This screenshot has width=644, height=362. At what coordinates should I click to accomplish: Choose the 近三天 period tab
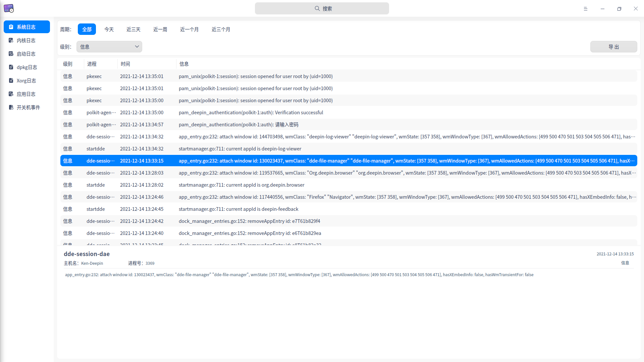(133, 29)
